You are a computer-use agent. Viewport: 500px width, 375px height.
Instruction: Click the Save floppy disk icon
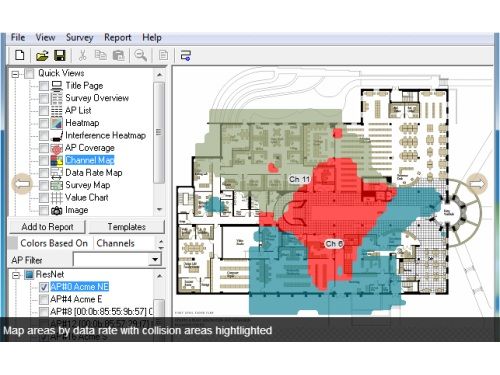click(x=60, y=55)
